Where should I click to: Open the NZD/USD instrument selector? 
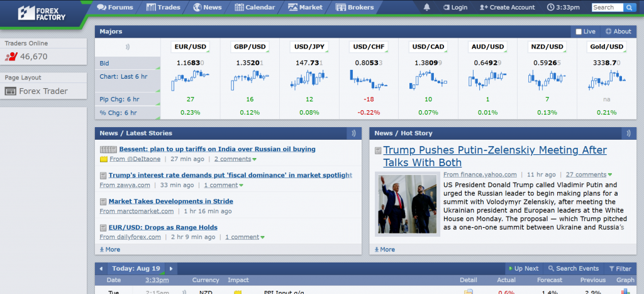[x=547, y=47]
